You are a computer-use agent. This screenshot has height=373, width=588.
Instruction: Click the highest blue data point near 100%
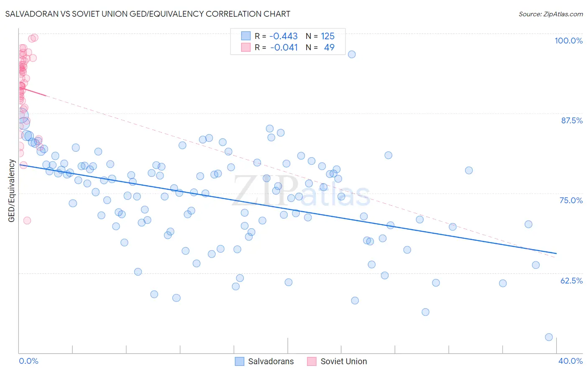pos(352,54)
